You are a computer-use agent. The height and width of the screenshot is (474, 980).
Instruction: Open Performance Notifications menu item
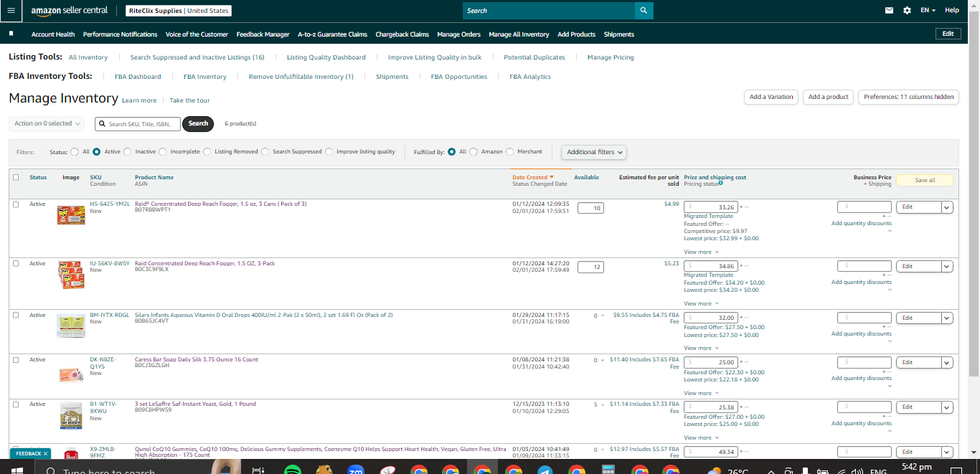click(121, 34)
